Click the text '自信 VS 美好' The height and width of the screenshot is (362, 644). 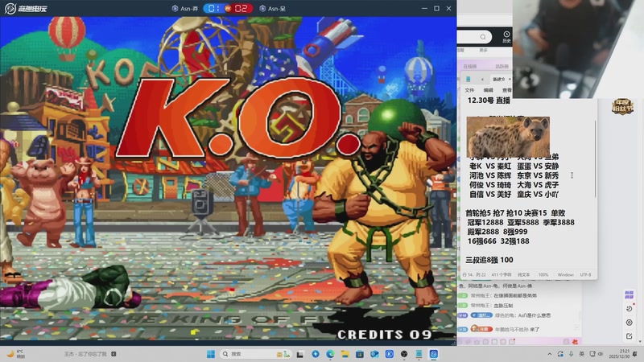[490, 194]
